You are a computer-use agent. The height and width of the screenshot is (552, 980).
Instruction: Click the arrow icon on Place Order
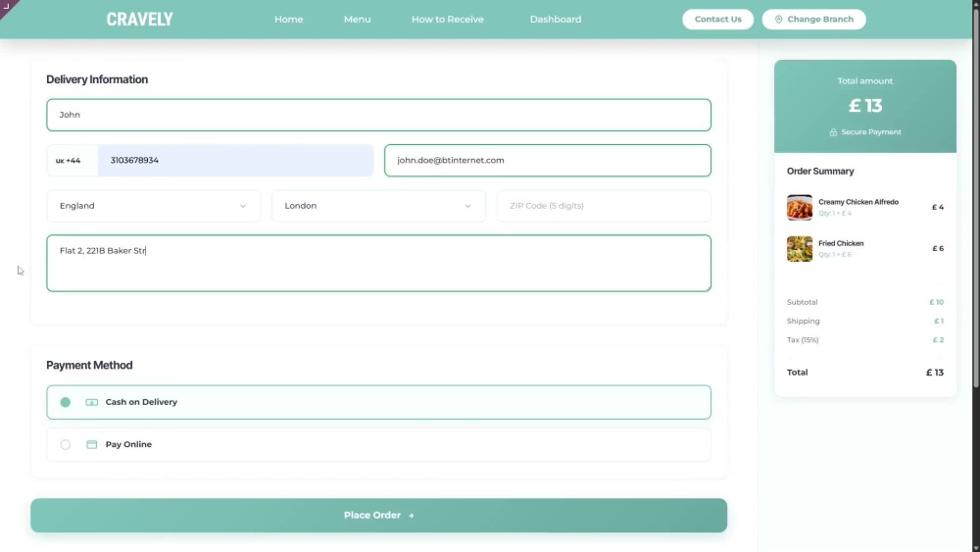point(412,516)
